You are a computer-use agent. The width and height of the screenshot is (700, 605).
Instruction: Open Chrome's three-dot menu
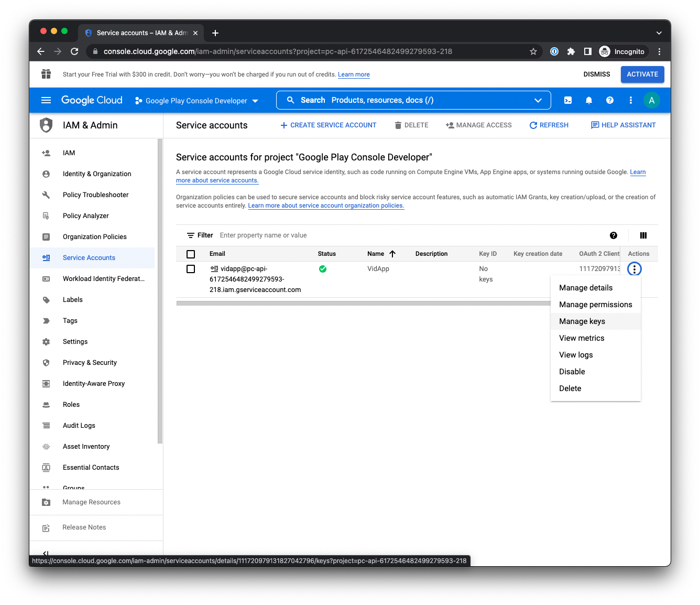pos(660,51)
